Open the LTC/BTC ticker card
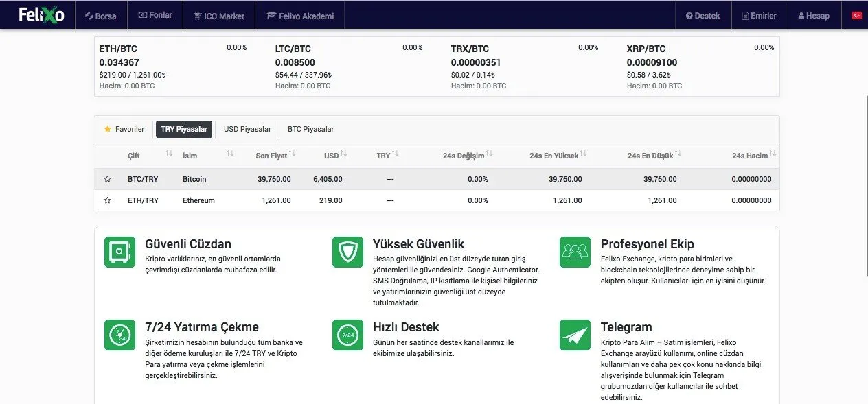The image size is (868, 404). pos(349,67)
